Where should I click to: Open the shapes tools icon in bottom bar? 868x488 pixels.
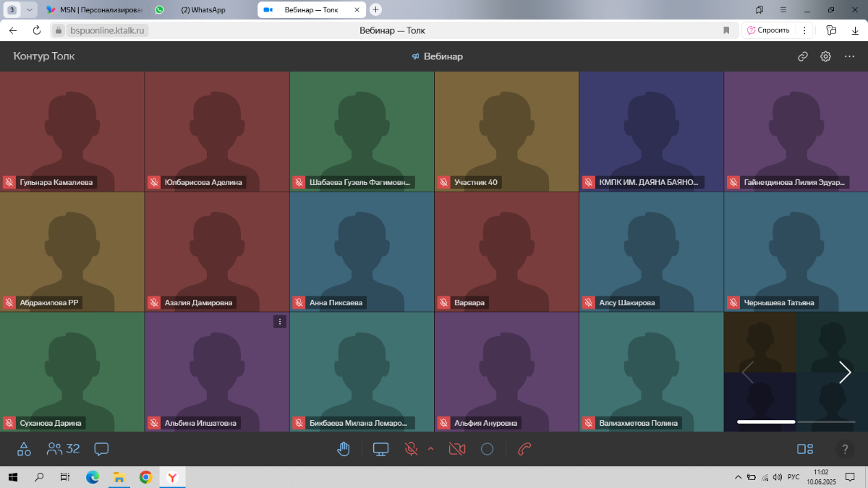pos(24,449)
